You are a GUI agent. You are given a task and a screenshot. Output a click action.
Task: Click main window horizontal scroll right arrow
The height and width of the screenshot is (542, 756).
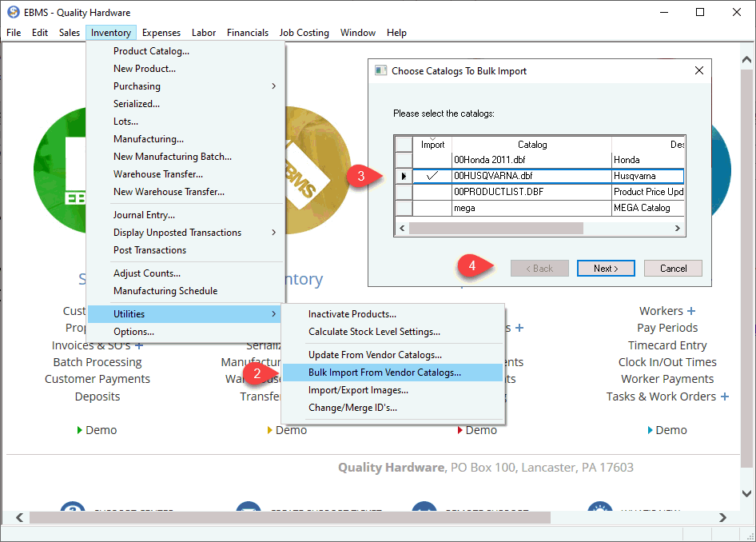click(x=722, y=517)
